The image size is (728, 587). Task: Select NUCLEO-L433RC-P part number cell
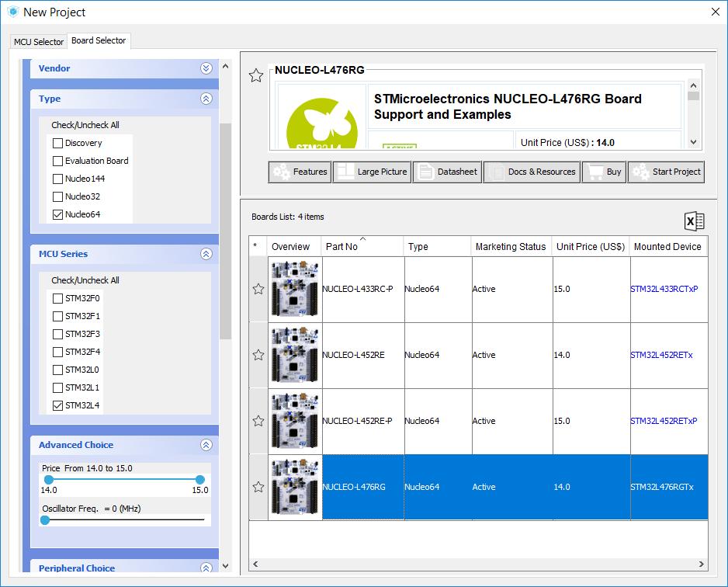[363, 289]
